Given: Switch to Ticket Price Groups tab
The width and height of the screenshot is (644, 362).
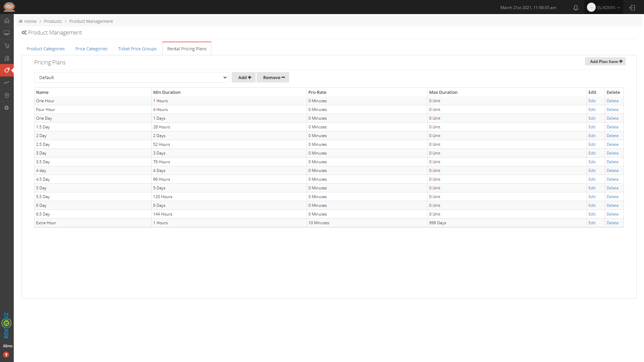Looking at the screenshot, I should (137, 49).
